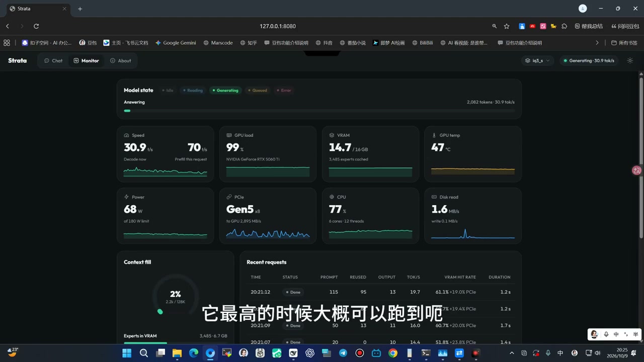The height and width of the screenshot is (362, 644).
Task: Switch to the Chat tab
Action: pyautogui.click(x=53, y=61)
